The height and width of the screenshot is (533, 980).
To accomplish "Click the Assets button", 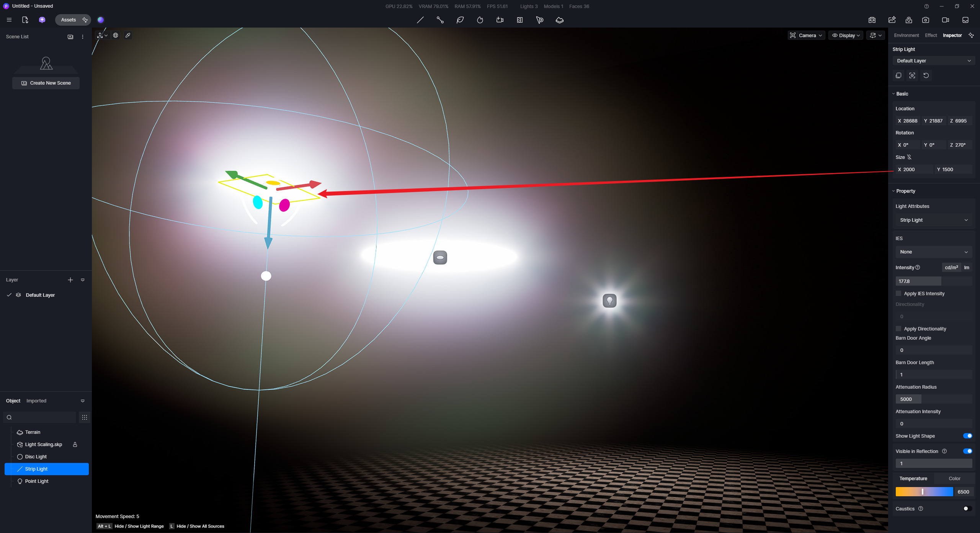I will tap(69, 20).
